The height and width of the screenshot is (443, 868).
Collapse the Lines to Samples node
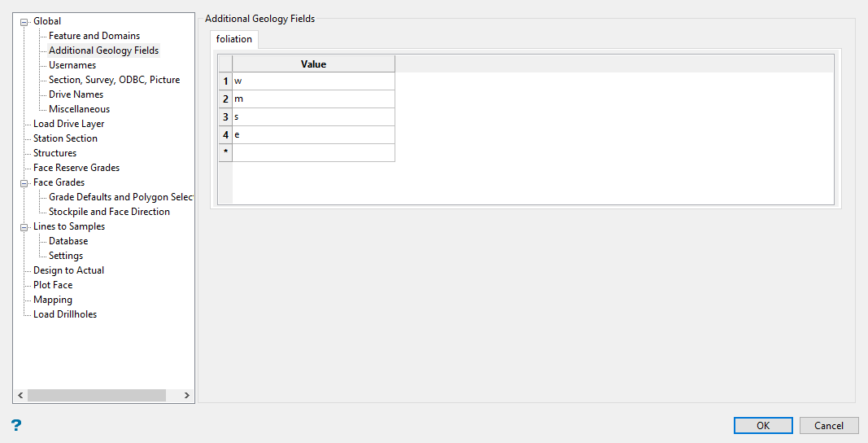tap(24, 227)
